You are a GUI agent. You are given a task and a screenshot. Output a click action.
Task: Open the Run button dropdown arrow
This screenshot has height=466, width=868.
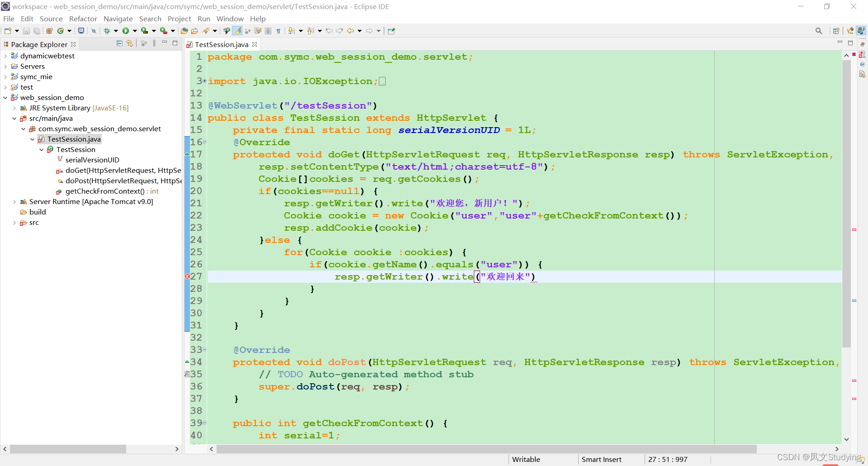click(135, 31)
